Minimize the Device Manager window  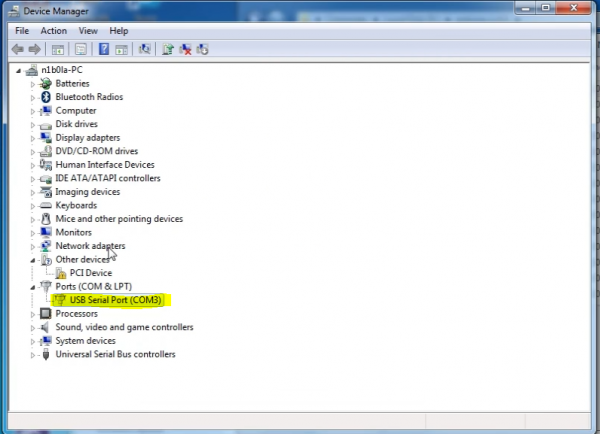(525, 8)
